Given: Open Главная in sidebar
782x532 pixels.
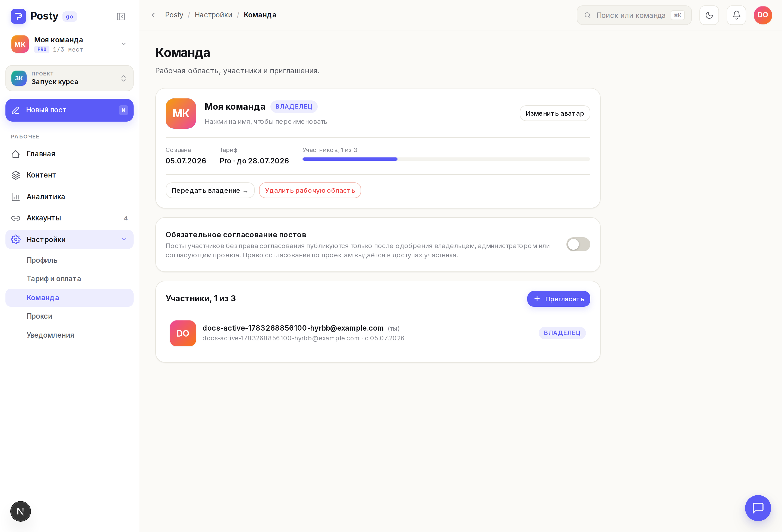Looking at the screenshot, I should 69,154.
